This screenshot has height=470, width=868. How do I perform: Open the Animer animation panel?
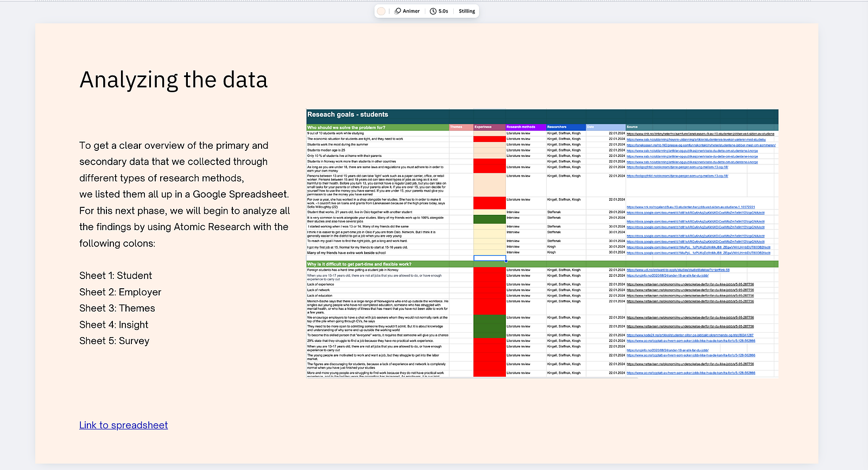[x=407, y=11]
